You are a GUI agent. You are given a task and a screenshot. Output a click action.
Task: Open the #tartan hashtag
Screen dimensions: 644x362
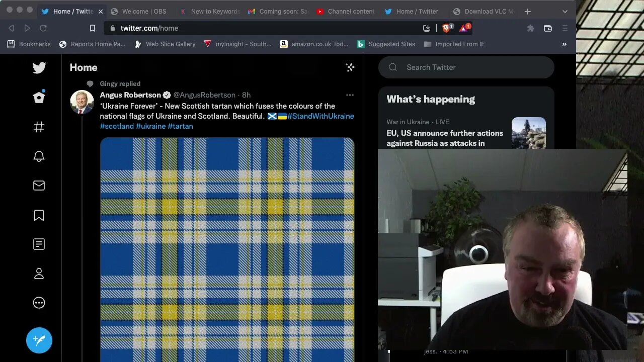coord(180,126)
